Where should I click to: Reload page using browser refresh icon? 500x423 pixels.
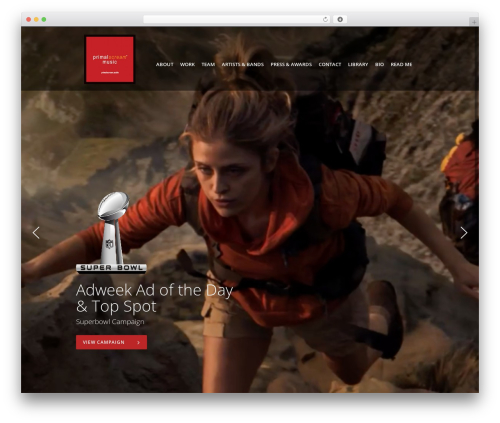point(325,19)
